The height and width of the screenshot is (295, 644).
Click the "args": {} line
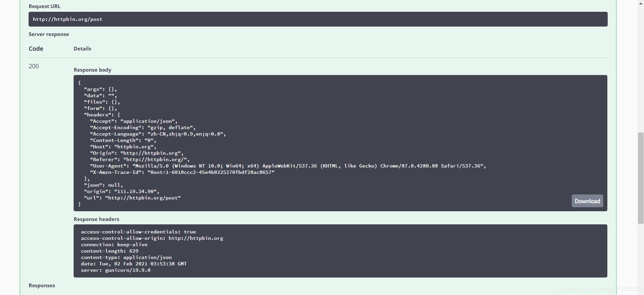tap(100, 89)
